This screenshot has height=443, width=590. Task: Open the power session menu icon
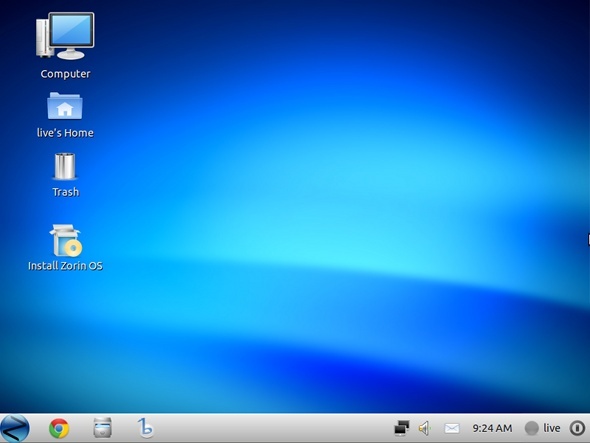[x=577, y=428]
